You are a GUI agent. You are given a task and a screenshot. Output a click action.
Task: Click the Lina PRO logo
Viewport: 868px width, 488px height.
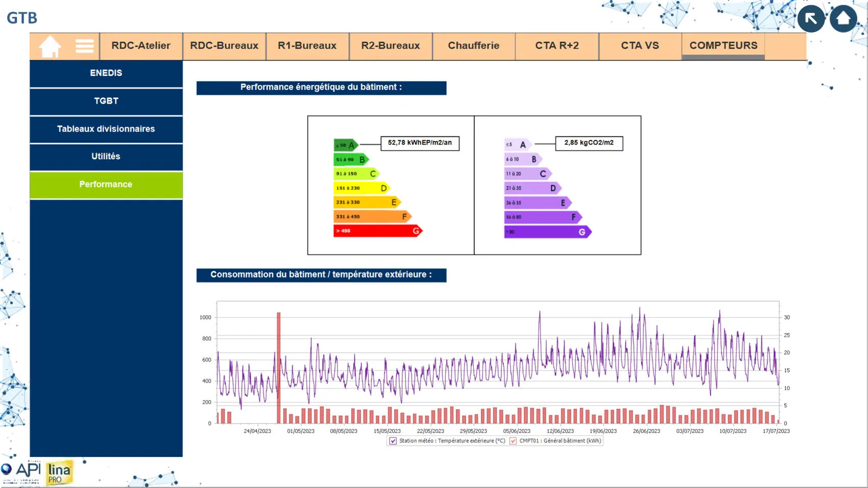[59, 473]
